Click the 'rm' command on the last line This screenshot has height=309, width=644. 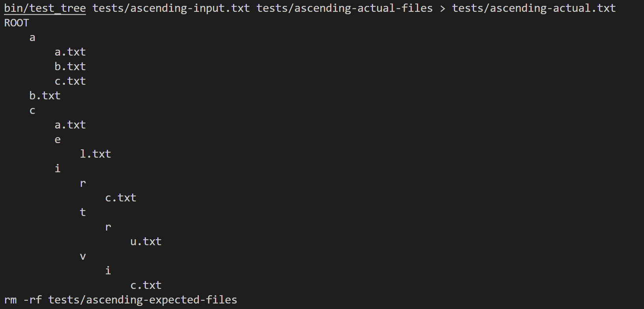10,300
